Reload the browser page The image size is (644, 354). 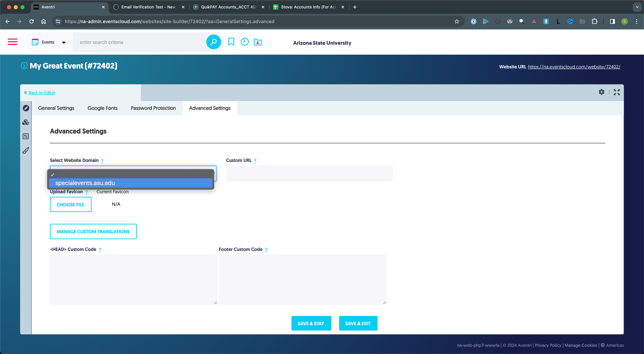click(x=32, y=21)
